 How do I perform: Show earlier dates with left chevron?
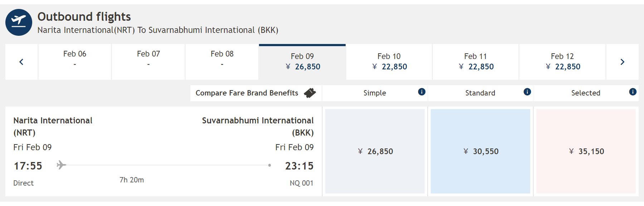coord(21,62)
